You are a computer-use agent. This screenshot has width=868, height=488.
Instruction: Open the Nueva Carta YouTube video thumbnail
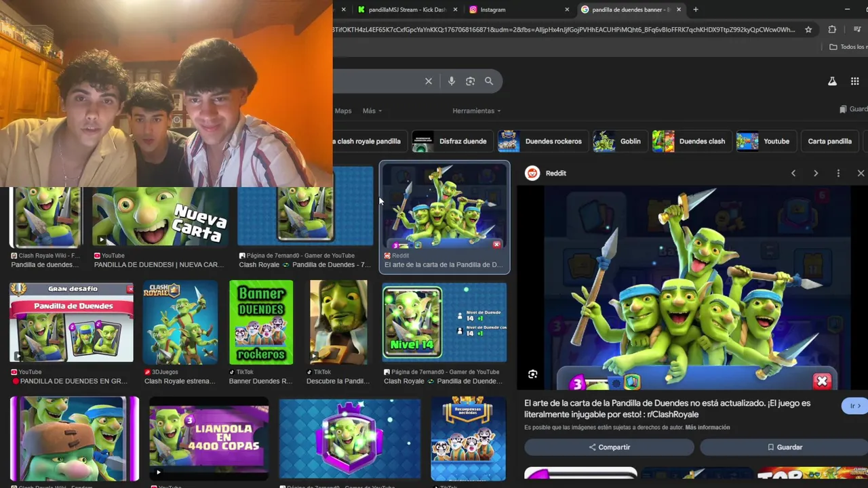point(161,218)
